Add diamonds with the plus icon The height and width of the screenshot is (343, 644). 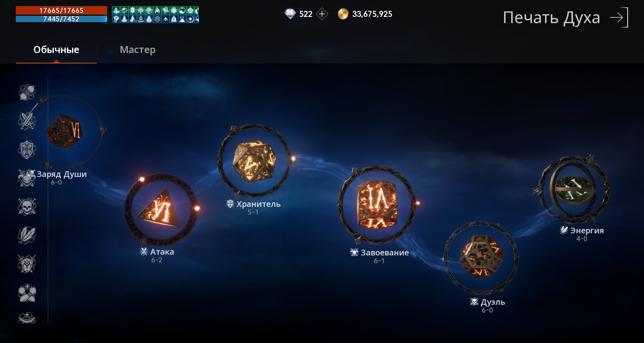tap(322, 14)
